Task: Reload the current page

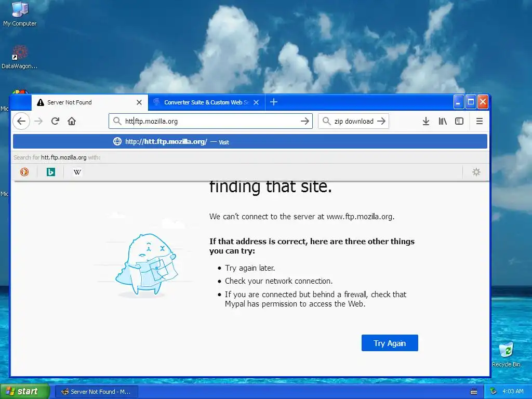Action: pos(55,121)
